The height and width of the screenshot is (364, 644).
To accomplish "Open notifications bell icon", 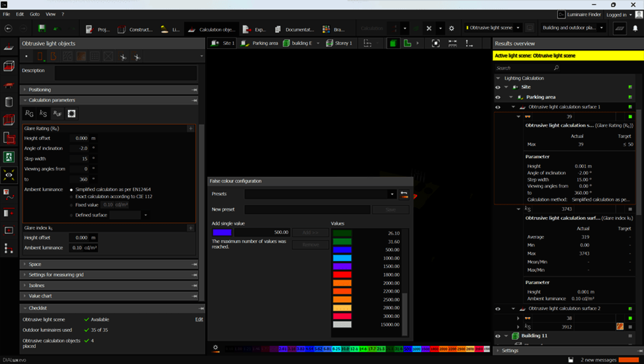I will coord(635,29).
